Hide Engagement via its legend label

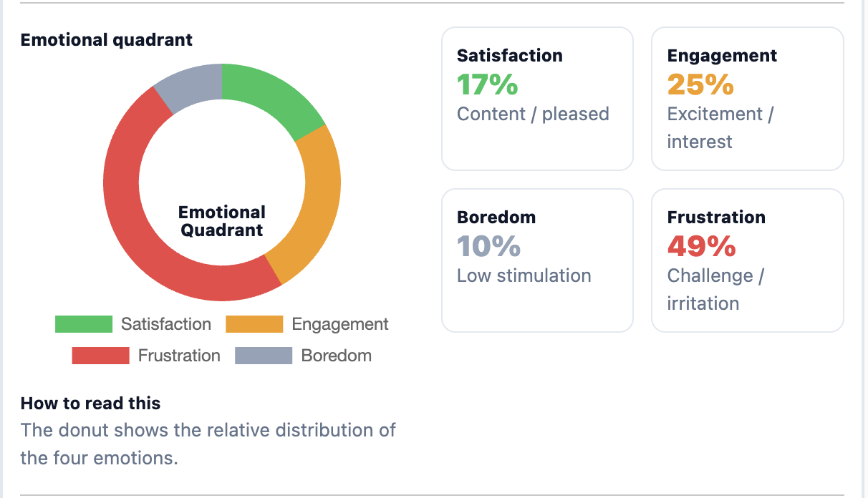tap(340, 324)
